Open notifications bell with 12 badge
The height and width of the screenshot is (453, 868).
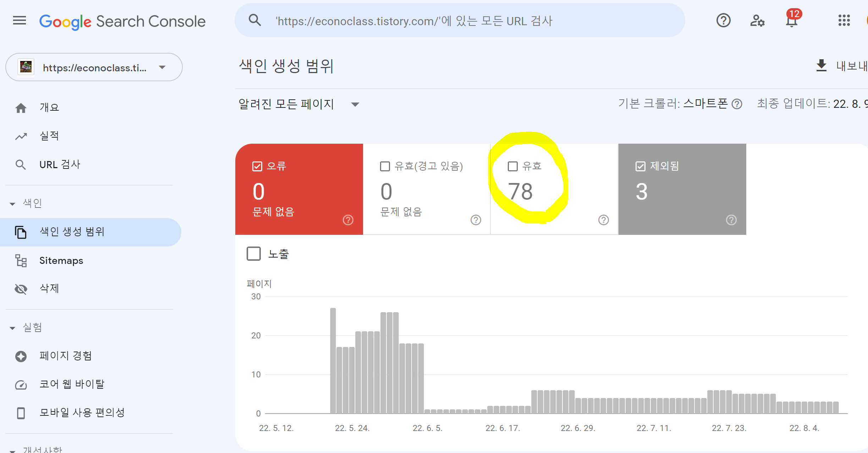[791, 21]
